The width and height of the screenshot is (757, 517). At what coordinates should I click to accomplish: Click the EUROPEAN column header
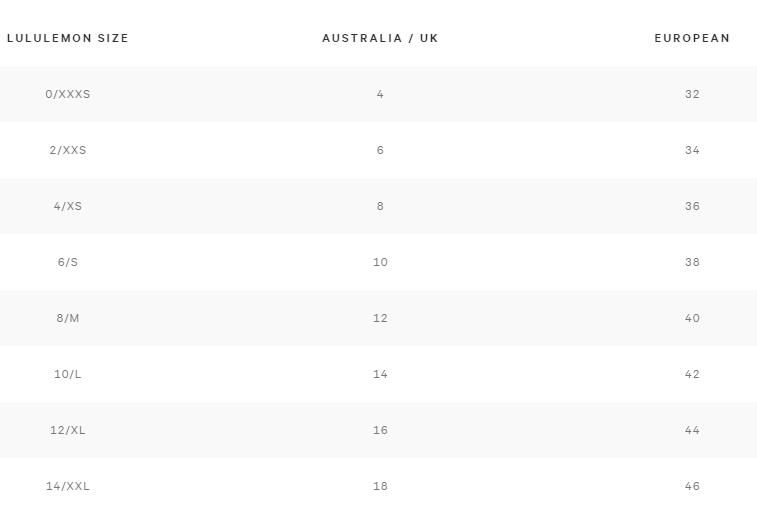[692, 38]
